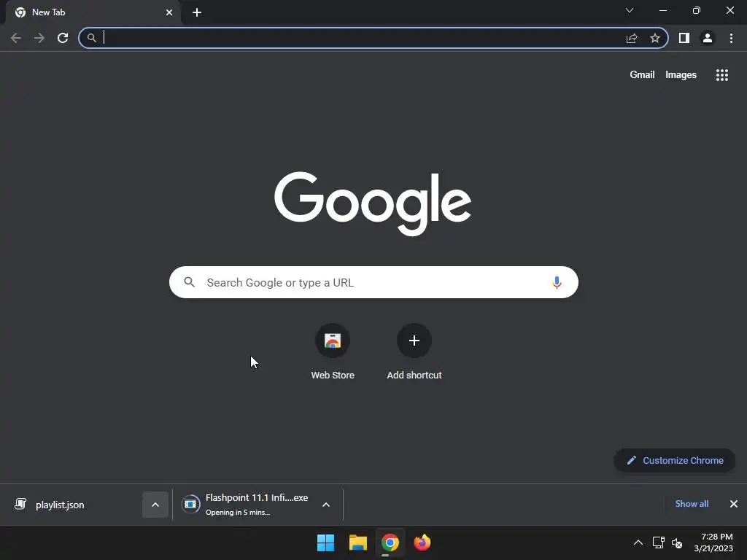747x560 pixels.
Task: Click Show all downloads
Action: (x=692, y=504)
